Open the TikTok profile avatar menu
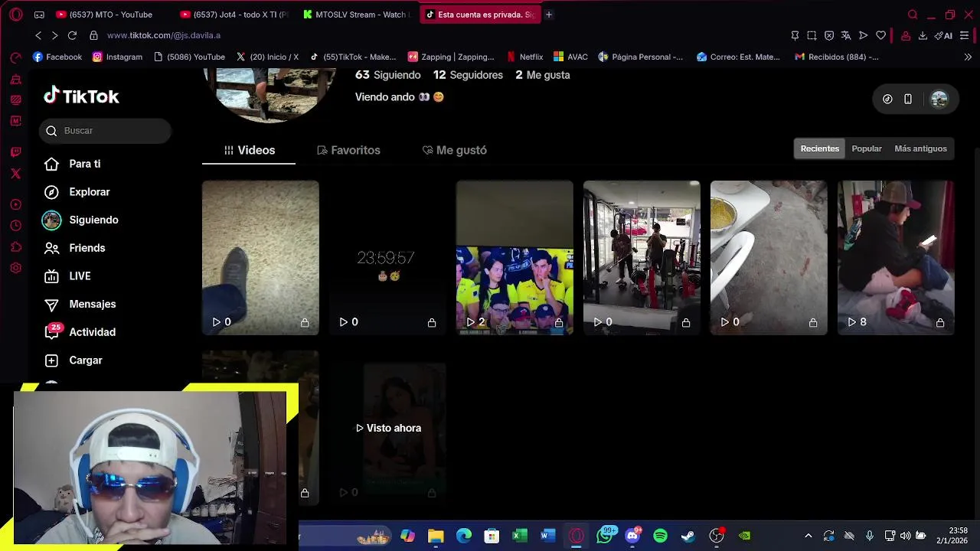Viewport: 980px width, 551px height. coord(939,99)
